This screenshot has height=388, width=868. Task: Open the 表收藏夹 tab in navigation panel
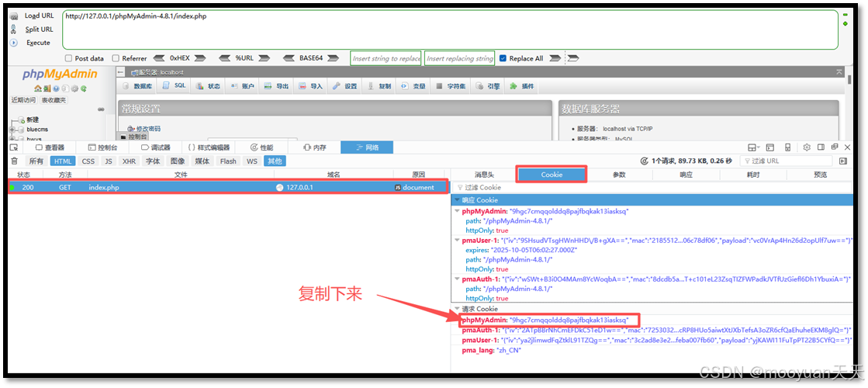(x=54, y=100)
